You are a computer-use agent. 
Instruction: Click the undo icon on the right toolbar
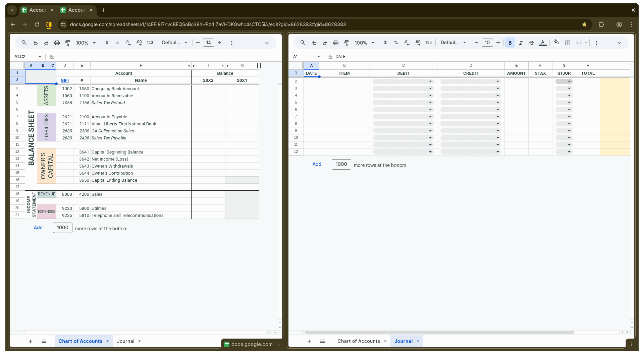314,43
